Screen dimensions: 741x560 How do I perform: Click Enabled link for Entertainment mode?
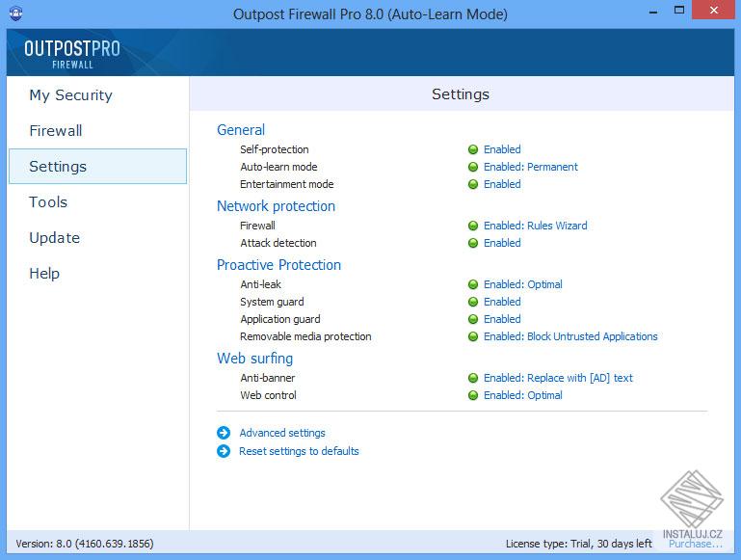pyautogui.click(x=502, y=184)
